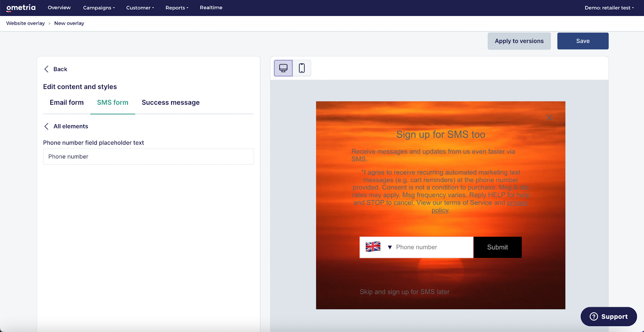The image size is (644, 332).
Task: Click Skip and sign up for SMS later
Action: pyautogui.click(x=405, y=292)
